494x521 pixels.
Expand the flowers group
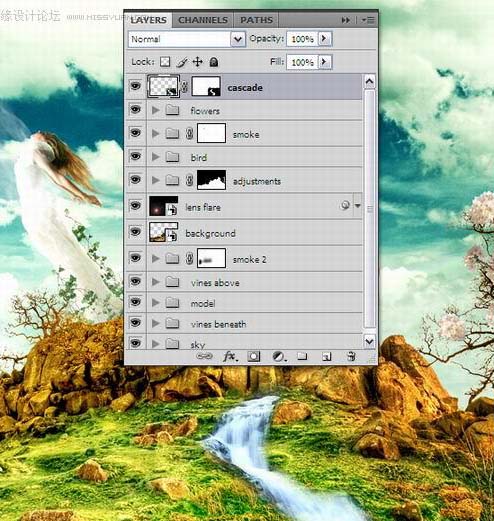click(x=155, y=110)
